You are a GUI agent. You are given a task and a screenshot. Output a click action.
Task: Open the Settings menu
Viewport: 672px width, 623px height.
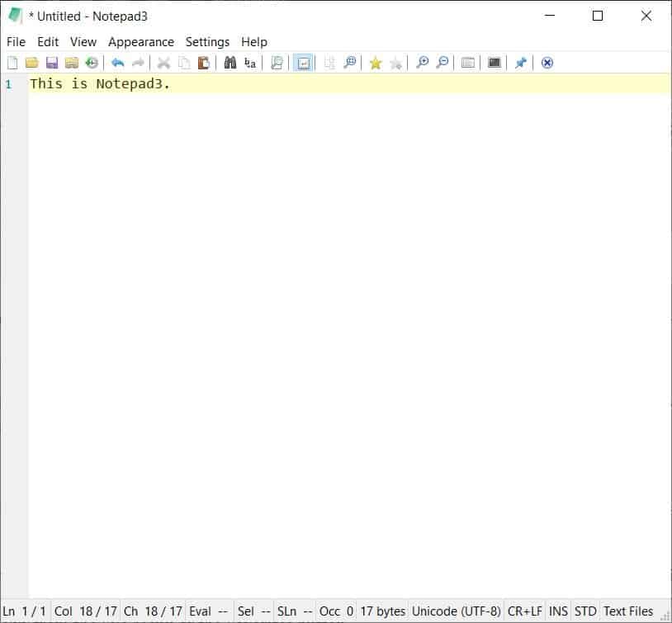[x=207, y=41]
